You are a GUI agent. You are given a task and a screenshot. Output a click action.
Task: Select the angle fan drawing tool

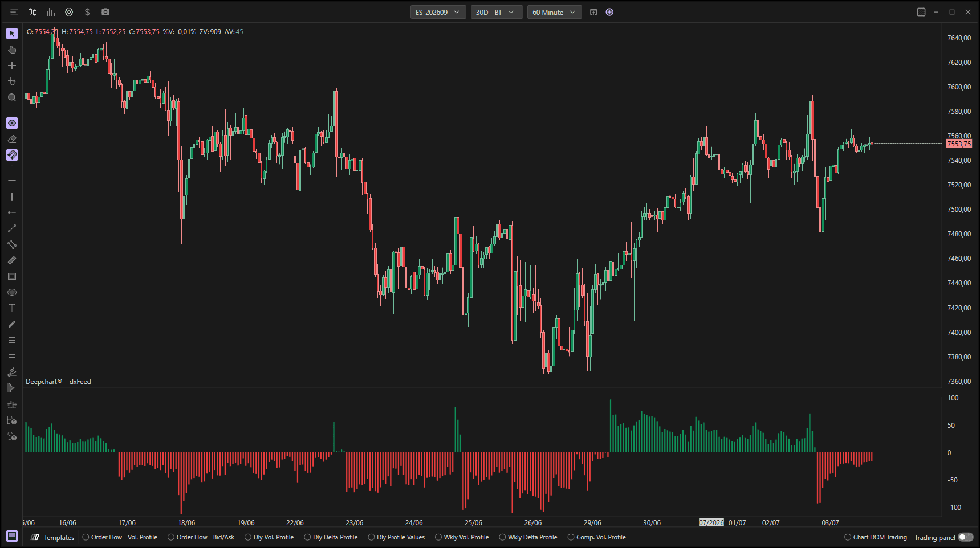[12, 372]
